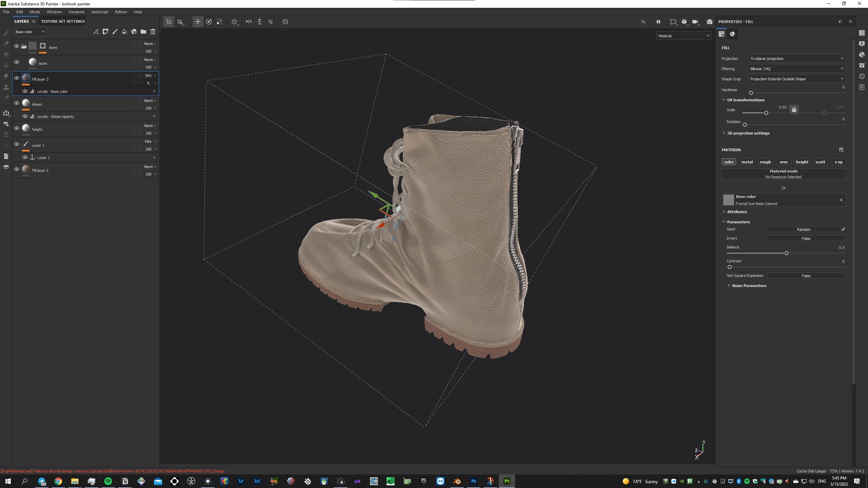
Task: Open the Viewport menu
Action: pos(76,12)
